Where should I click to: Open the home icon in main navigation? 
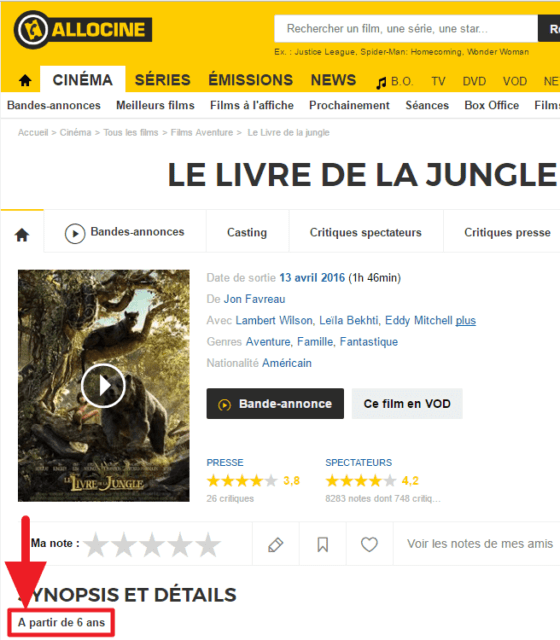pos(25,80)
